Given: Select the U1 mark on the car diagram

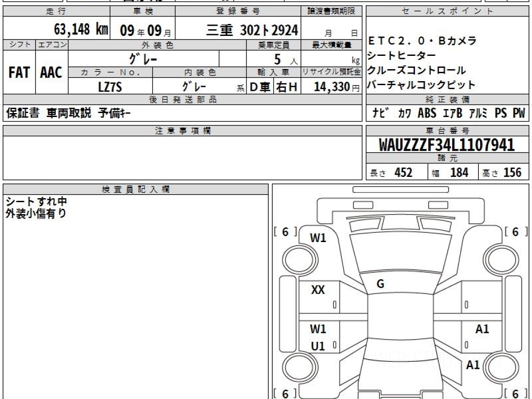Looking at the screenshot, I should click(x=318, y=346).
